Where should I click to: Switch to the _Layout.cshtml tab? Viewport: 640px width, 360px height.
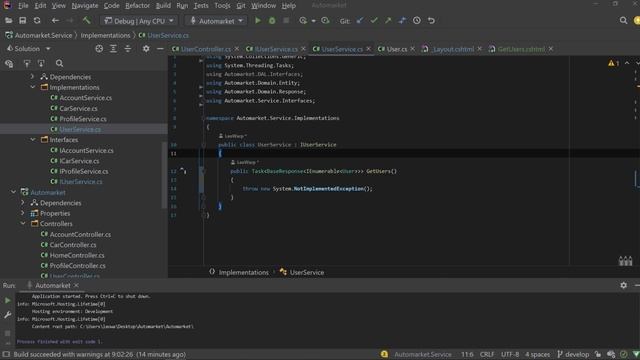tap(453, 49)
